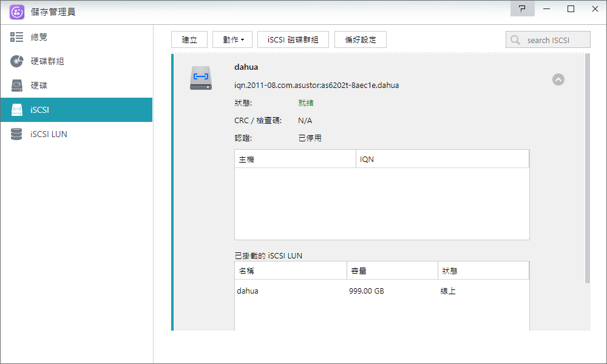Open the 動作 actions dropdown
This screenshot has height=364, width=607.
click(x=232, y=40)
